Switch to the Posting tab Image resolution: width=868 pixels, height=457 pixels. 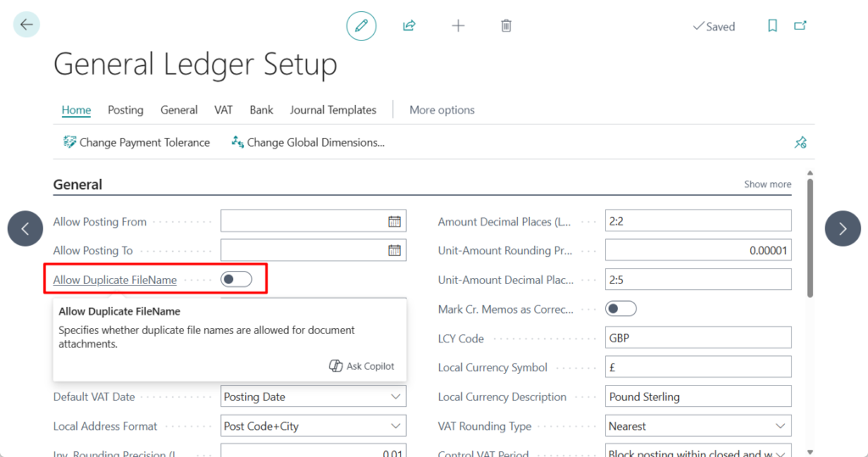click(125, 110)
